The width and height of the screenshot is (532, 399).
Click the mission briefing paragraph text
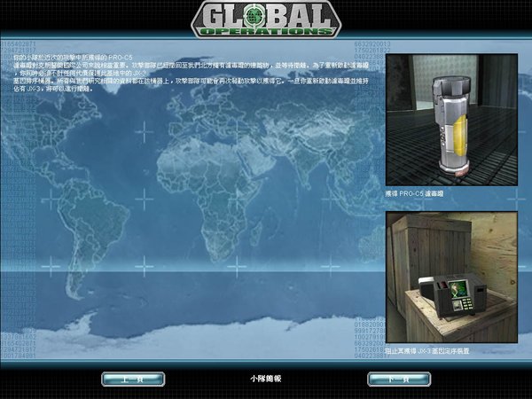coord(191,73)
